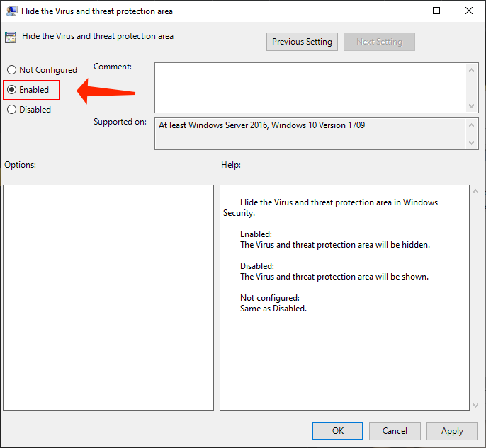Confirm changes with the OK button
Viewport: 486px width, 448px height.
[x=338, y=430]
